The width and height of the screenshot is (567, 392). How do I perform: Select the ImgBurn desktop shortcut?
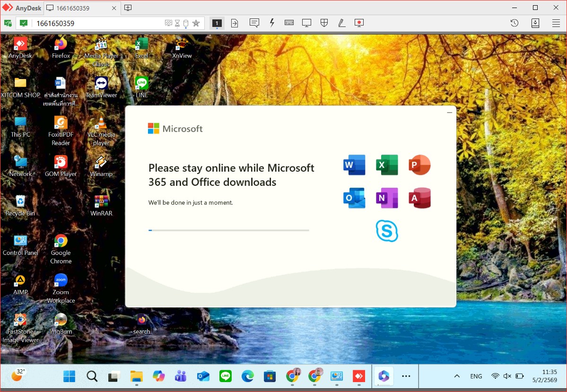point(61,324)
